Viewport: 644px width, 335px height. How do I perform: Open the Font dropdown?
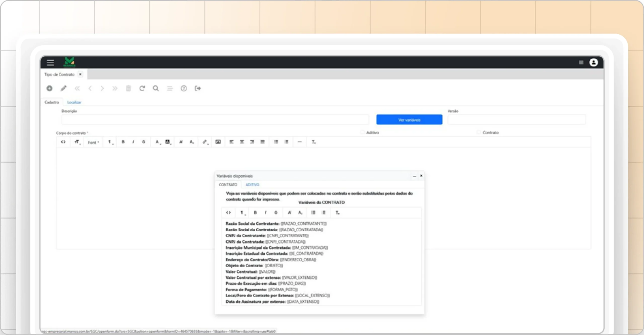click(93, 142)
